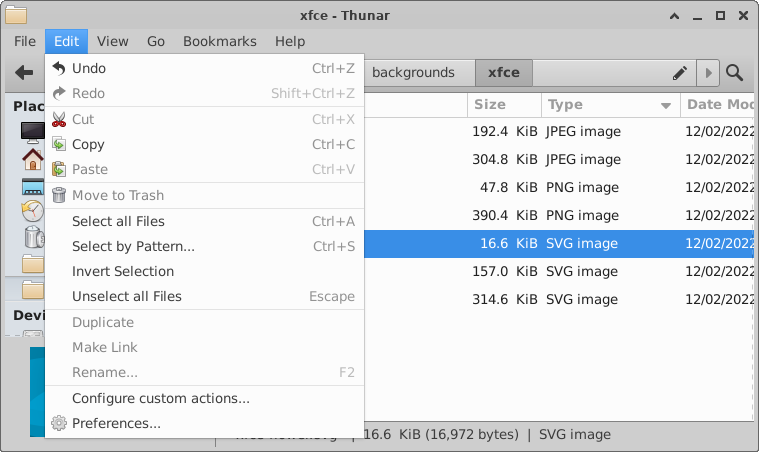Select the 314.6 KiB SVG image row

[559, 300]
